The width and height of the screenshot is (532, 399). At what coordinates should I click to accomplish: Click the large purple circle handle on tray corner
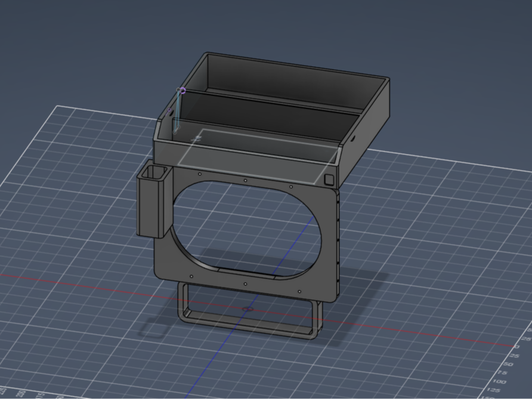183,90
